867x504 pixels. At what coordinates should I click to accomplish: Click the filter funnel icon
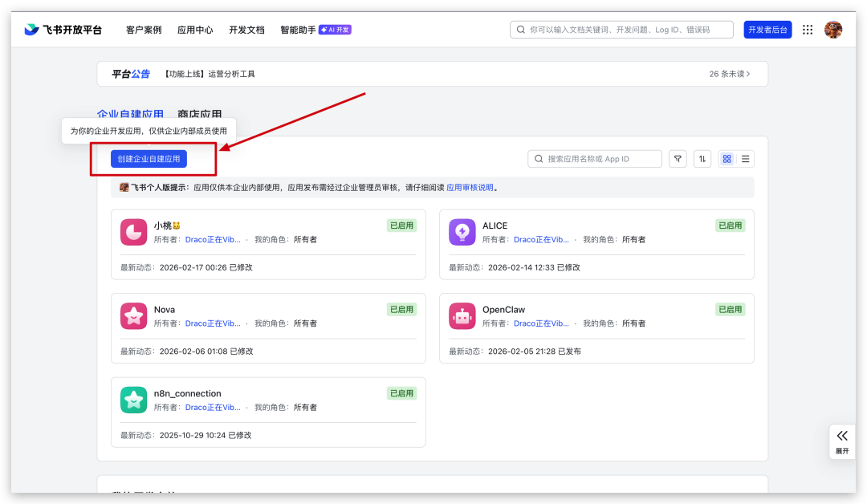coord(678,159)
